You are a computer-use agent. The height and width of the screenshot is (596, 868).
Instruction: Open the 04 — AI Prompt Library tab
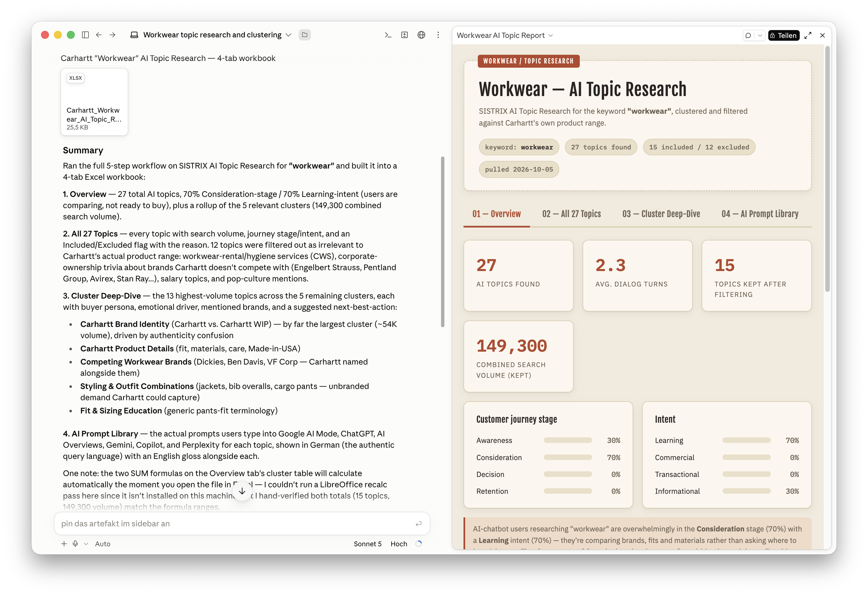[760, 214]
